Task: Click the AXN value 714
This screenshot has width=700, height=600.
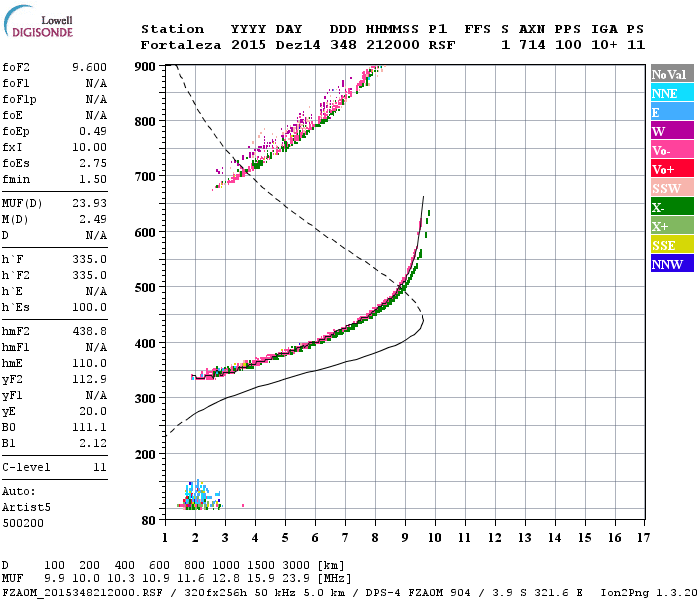Action: [532, 45]
